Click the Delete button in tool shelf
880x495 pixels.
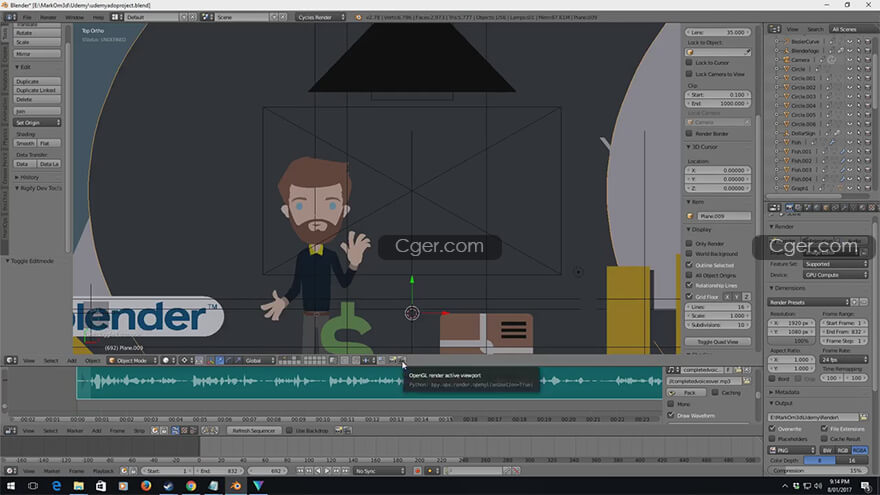click(37, 99)
